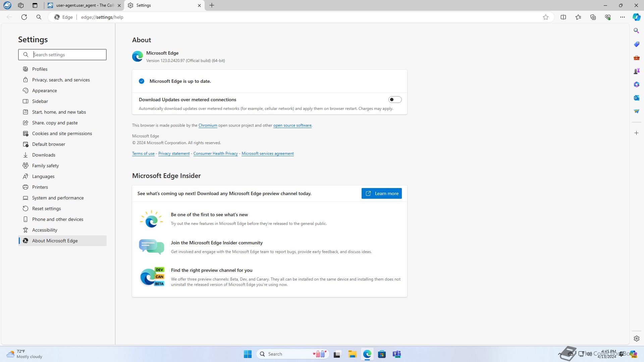This screenshot has width=644, height=362.
Task: Open Printers settings
Action: 62,187
